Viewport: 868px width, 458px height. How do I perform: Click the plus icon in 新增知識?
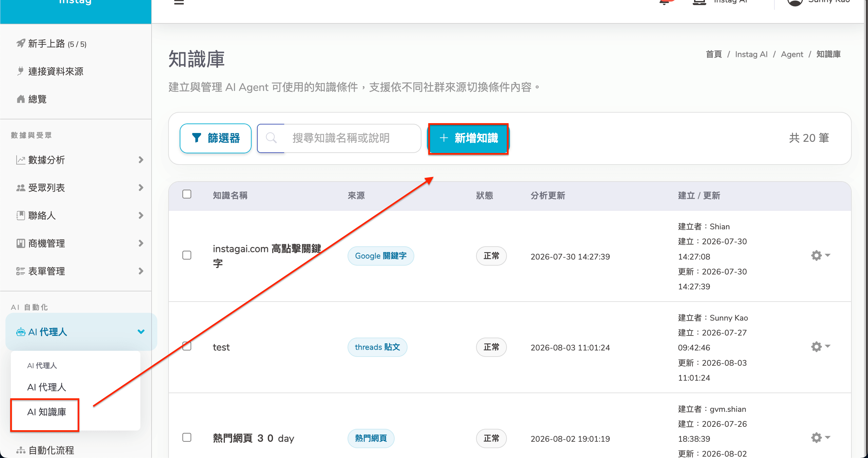(444, 138)
